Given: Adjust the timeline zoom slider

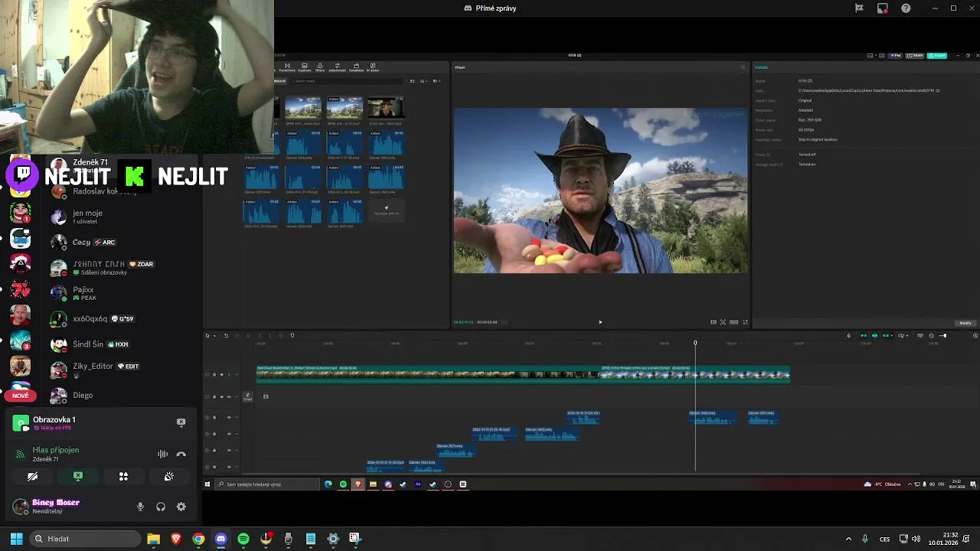Looking at the screenshot, I should point(943,335).
